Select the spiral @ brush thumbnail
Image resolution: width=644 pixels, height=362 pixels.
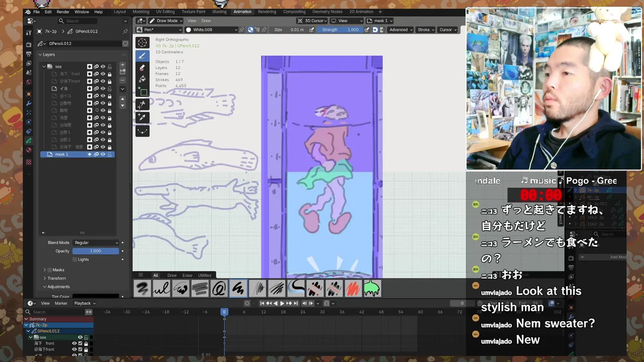point(219,289)
